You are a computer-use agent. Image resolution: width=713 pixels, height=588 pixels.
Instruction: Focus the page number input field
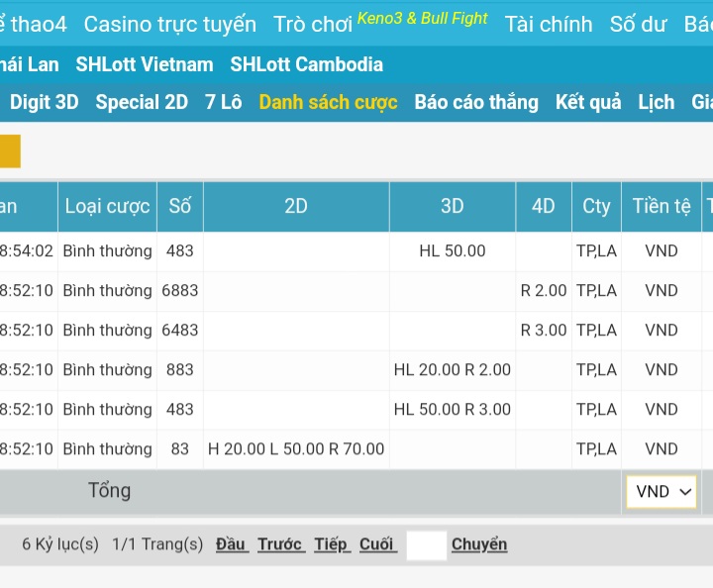427,544
